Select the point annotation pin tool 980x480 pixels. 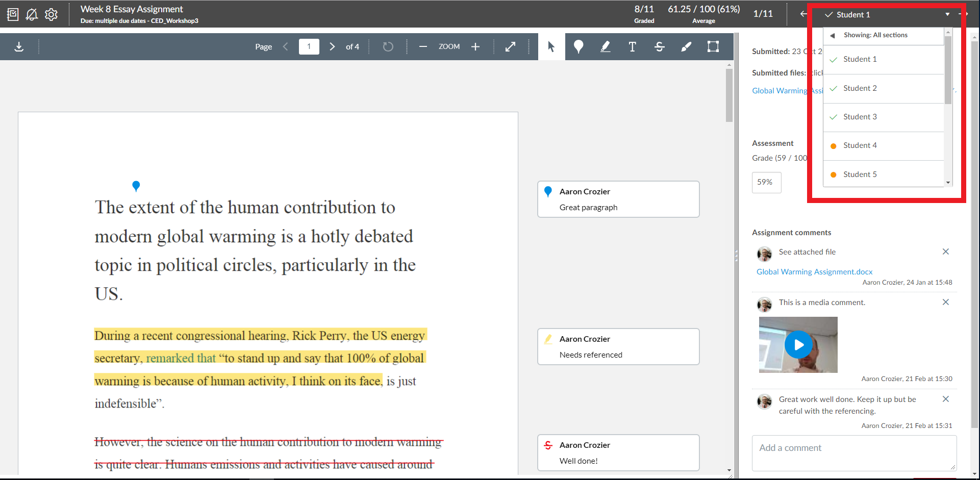click(x=578, y=47)
